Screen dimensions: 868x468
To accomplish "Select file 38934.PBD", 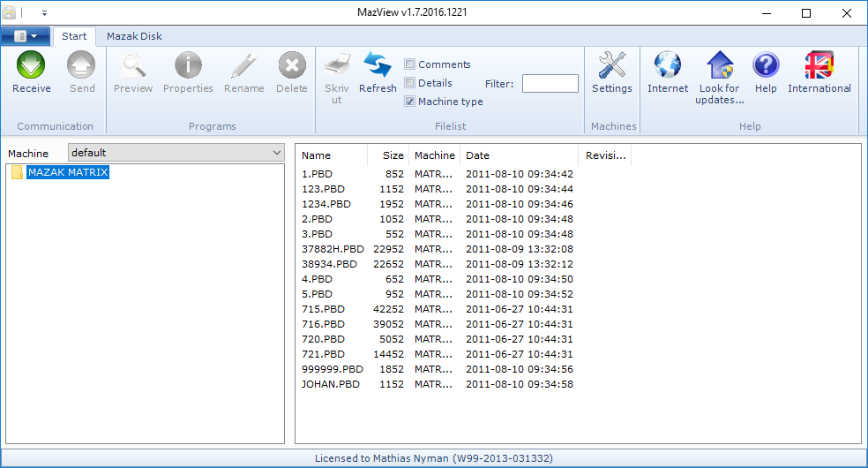I will 329,264.
